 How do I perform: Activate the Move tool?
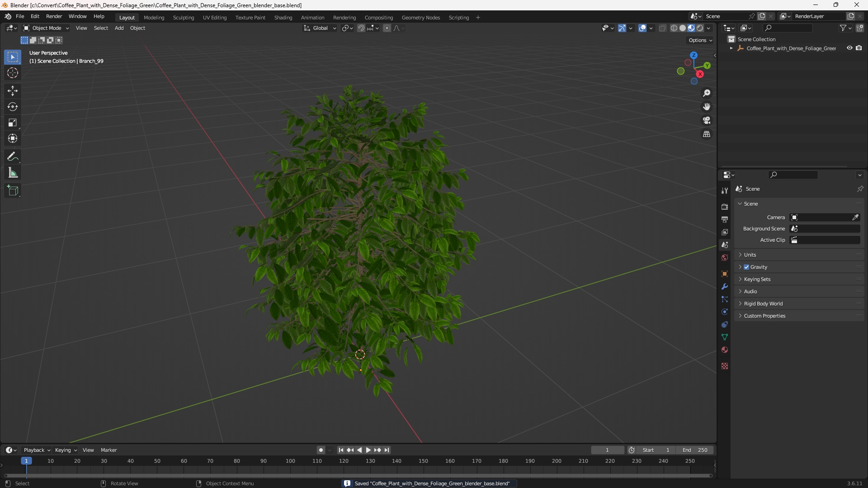tap(13, 91)
